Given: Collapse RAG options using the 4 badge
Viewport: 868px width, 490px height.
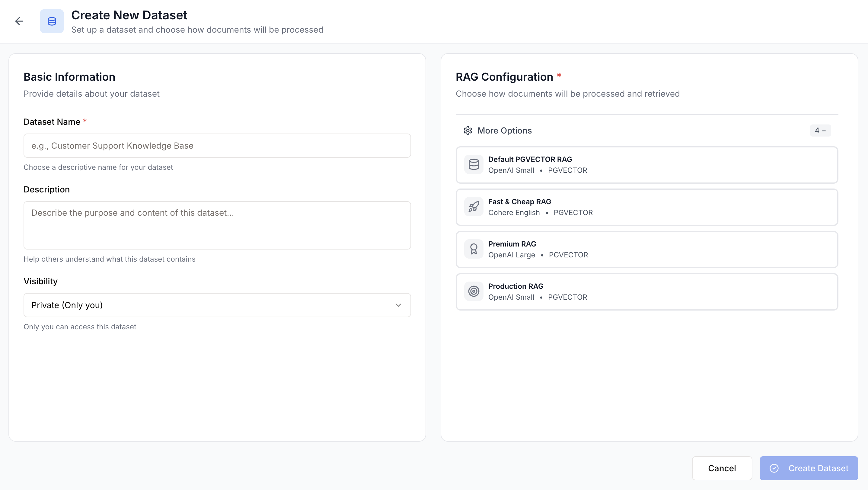Looking at the screenshot, I should click(821, 131).
